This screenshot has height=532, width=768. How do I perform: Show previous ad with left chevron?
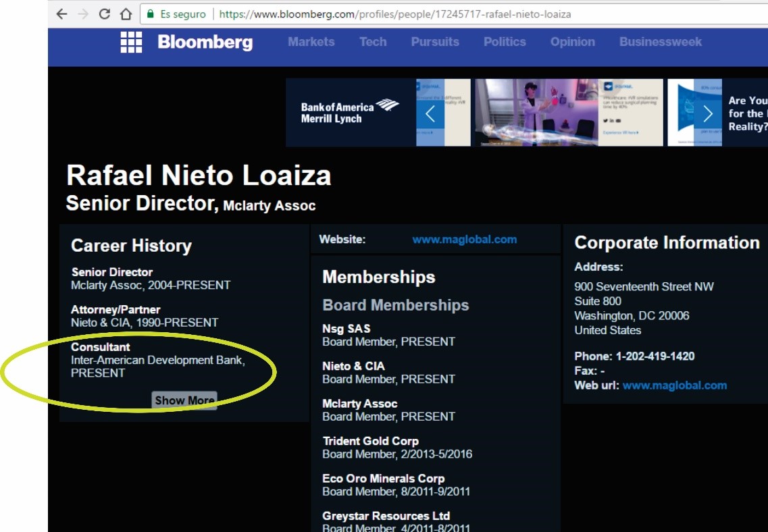pos(430,114)
